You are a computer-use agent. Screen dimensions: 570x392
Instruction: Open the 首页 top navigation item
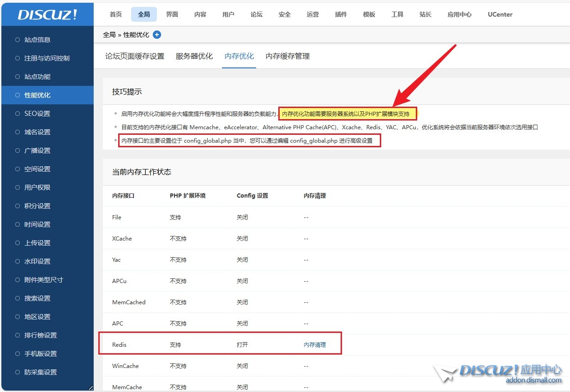tap(116, 14)
